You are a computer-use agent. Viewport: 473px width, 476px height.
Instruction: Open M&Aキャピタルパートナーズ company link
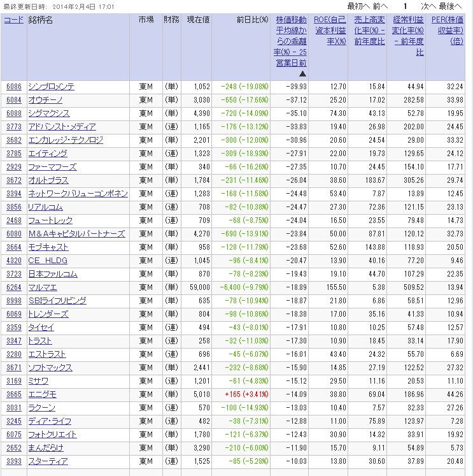(76, 234)
